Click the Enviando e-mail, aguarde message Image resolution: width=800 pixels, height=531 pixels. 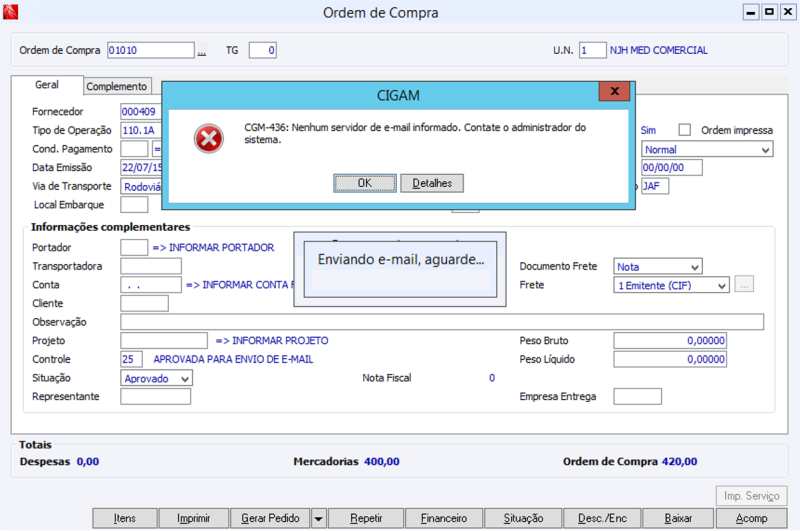tap(401, 260)
